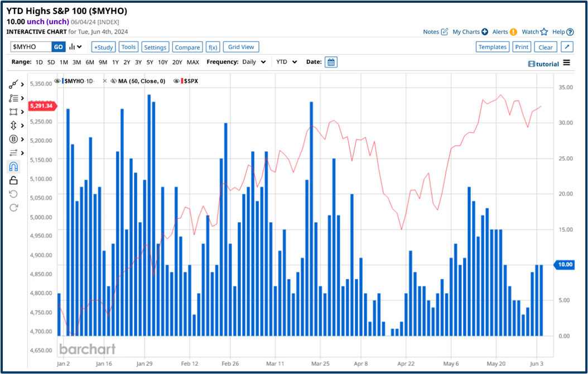Click the Alerts warning icon
The width and height of the screenshot is (588, 374).
(x=513, y=32)
